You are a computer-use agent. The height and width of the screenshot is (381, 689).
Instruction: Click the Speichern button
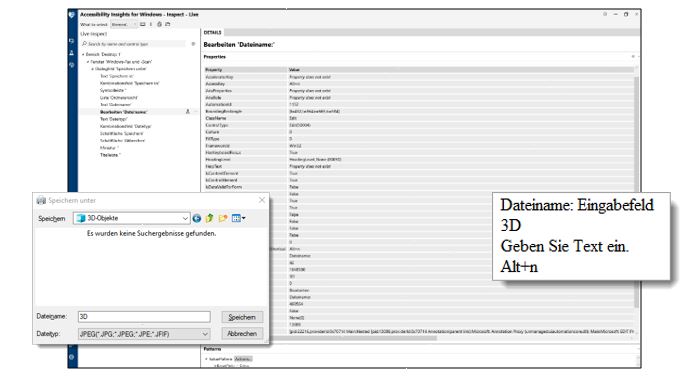pos(242,317)
